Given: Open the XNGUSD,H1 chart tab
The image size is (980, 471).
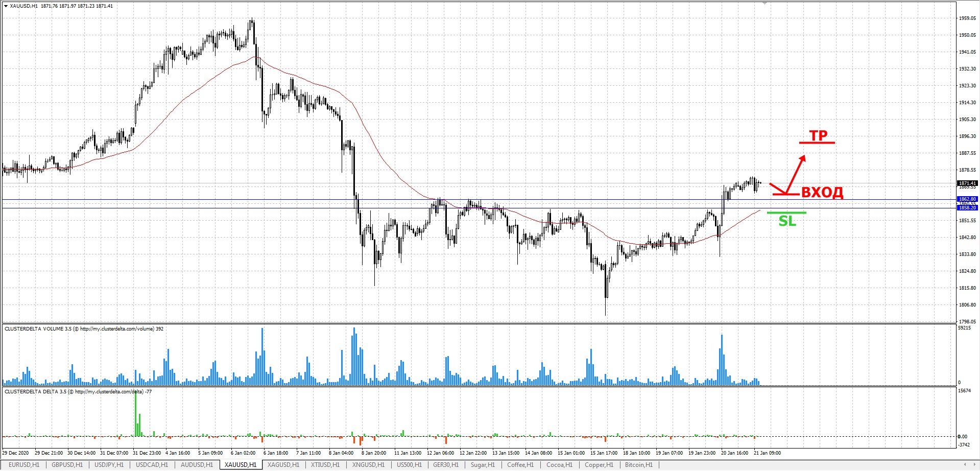Looking at the screenshot, I should coord(368,465).
